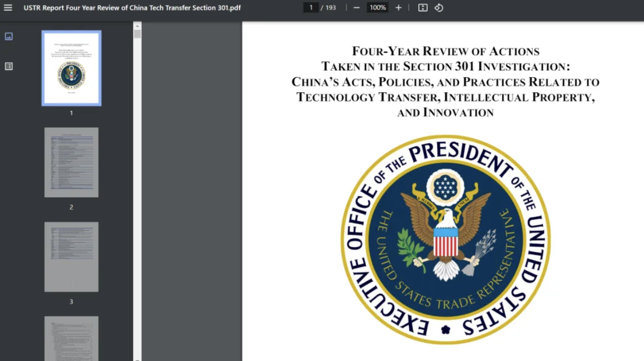Click the fit to page icon
Screen dimensions: 644x361
click(423, 7)
